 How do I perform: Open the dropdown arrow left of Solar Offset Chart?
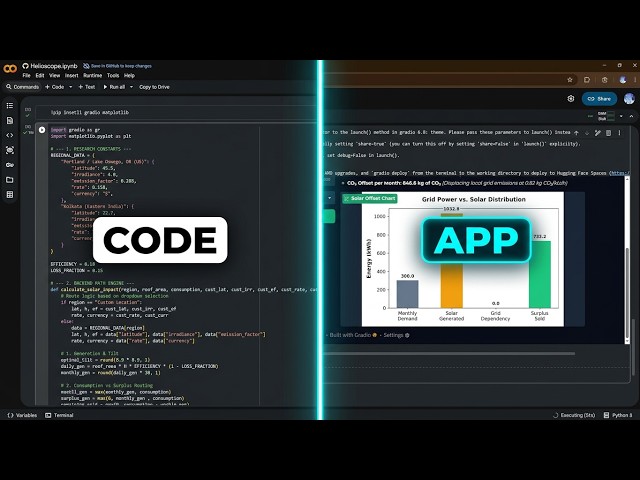(329, 198)
